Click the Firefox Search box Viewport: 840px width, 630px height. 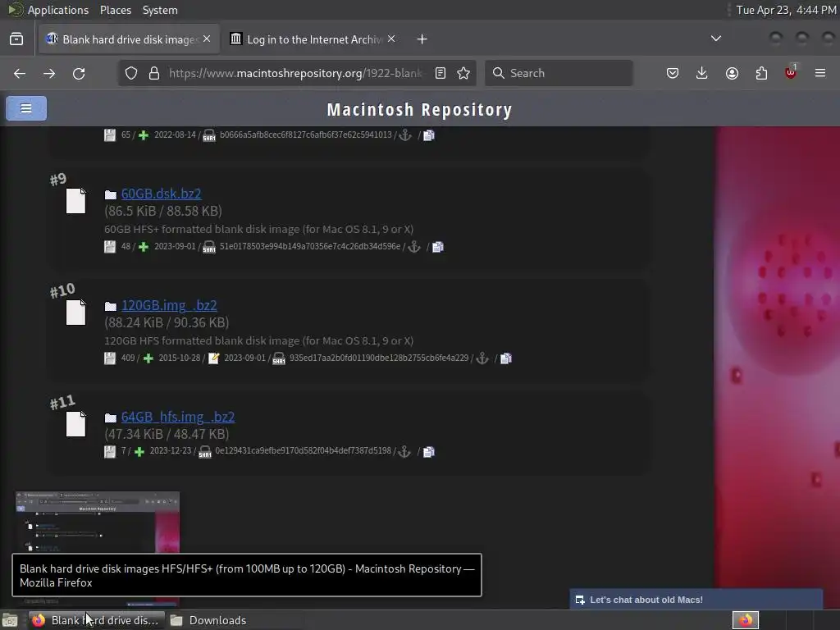click(559, 73)
